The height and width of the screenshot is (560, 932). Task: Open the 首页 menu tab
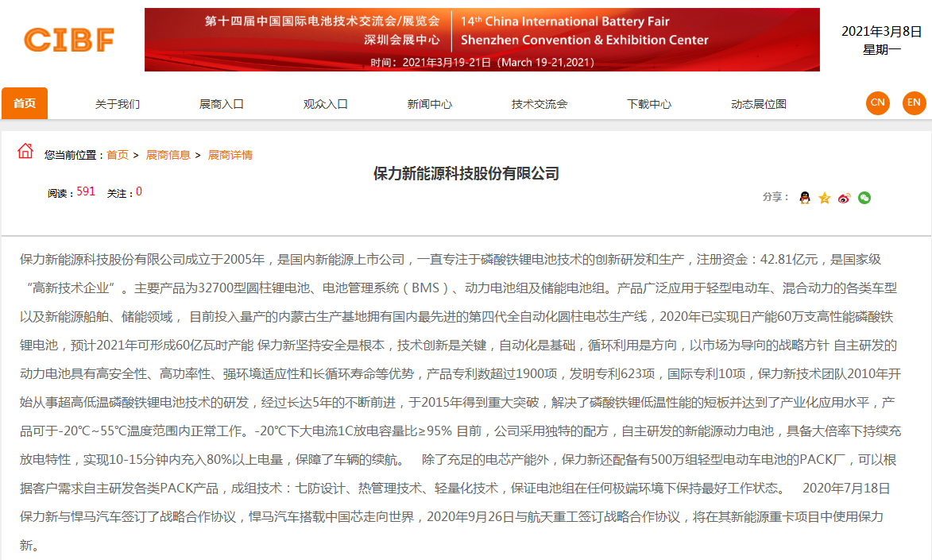click(x=25, y=103)
